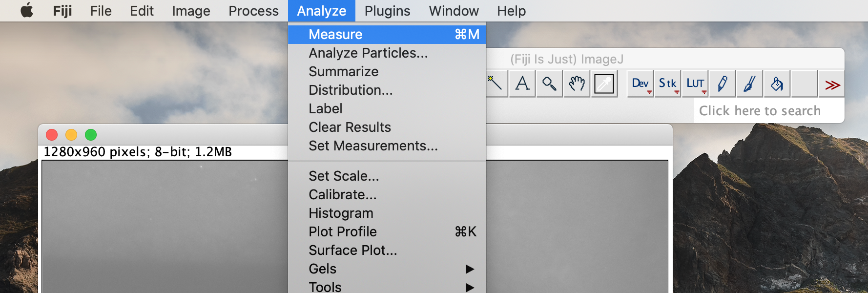Screen dimensions: 868x293
Task: Select the Paintbrush tool
Action: click(x=750, y=84)
